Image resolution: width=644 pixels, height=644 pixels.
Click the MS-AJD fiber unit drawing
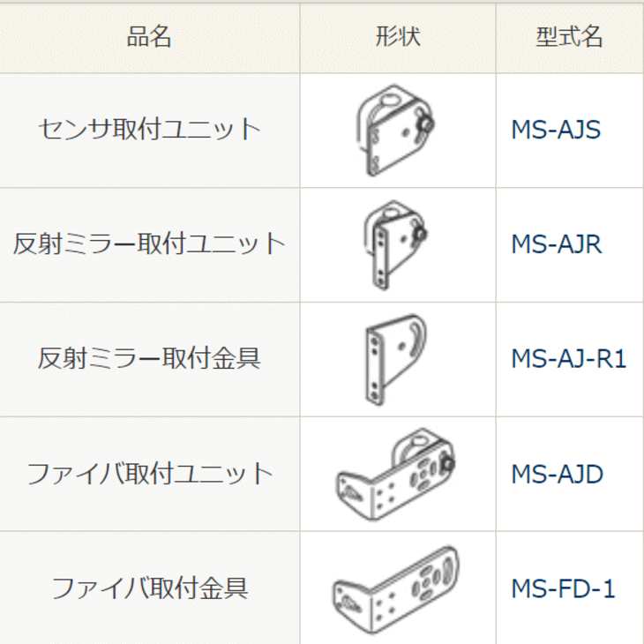(x=395, y=475)
